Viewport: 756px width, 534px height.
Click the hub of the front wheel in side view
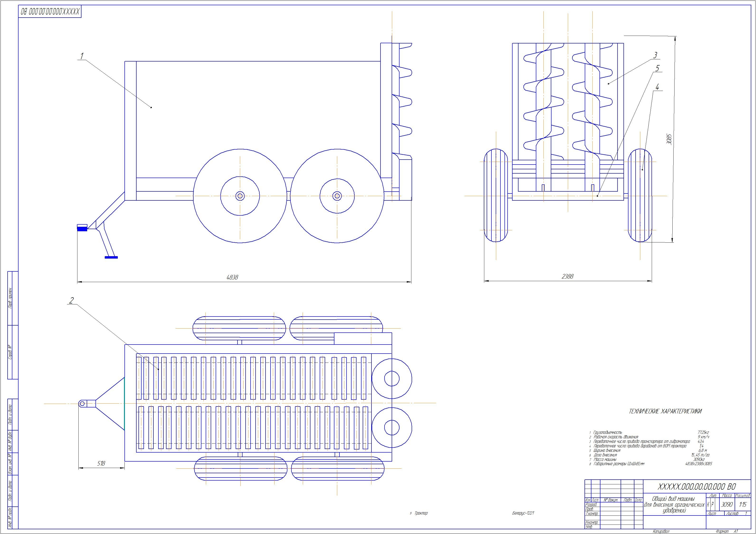[240, 196]
